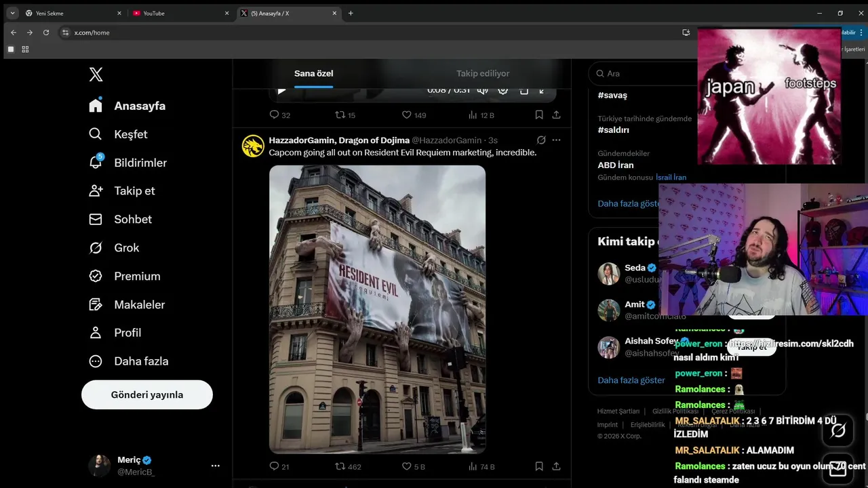Image resolution: width=868 pixels, height=488 pixels.
Task: Click Daha fazla göster under trends
Action: 629,203
